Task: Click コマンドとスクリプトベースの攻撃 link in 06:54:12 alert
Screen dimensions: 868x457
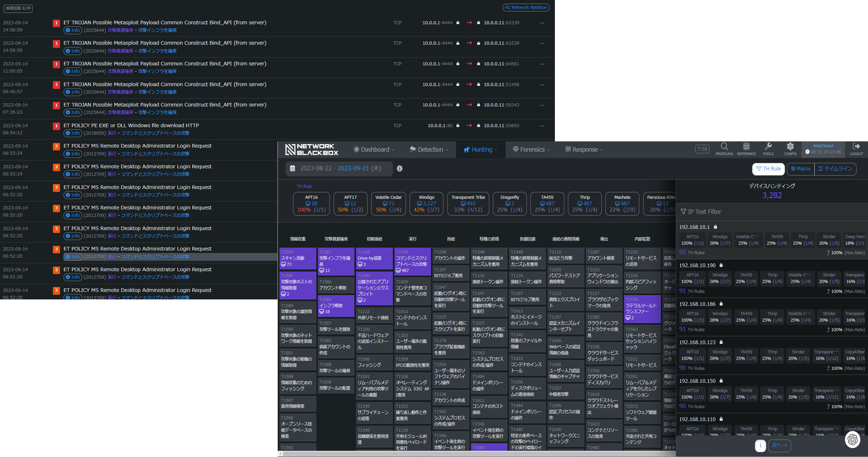Action: (155, 133)
